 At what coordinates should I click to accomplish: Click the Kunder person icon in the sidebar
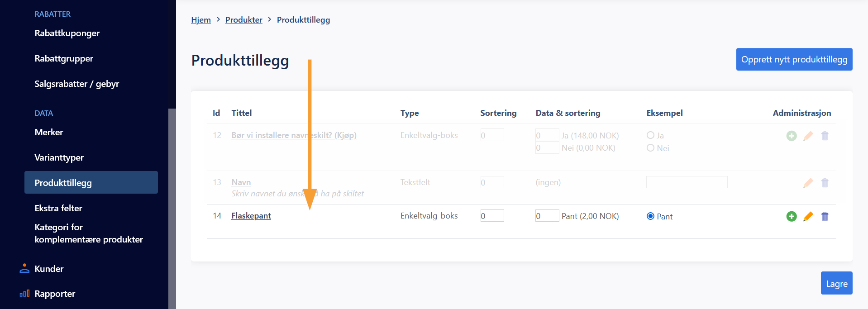tap(24, 268)
